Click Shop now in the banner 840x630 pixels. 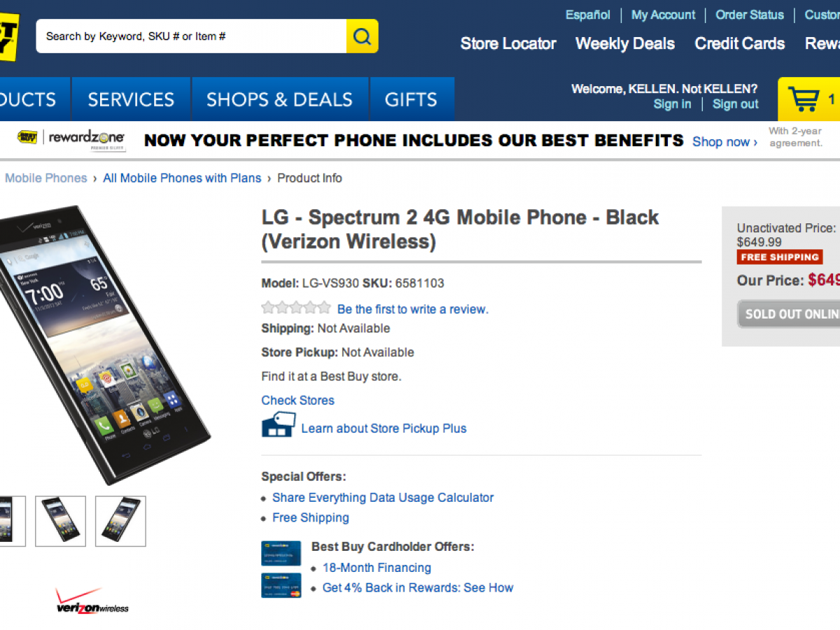[724, 141]
